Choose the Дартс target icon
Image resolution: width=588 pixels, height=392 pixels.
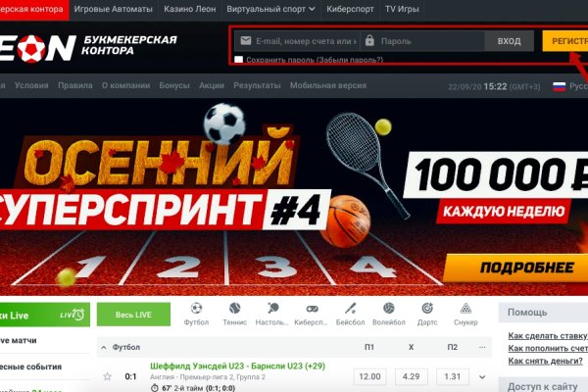click(x=427, y=309)
